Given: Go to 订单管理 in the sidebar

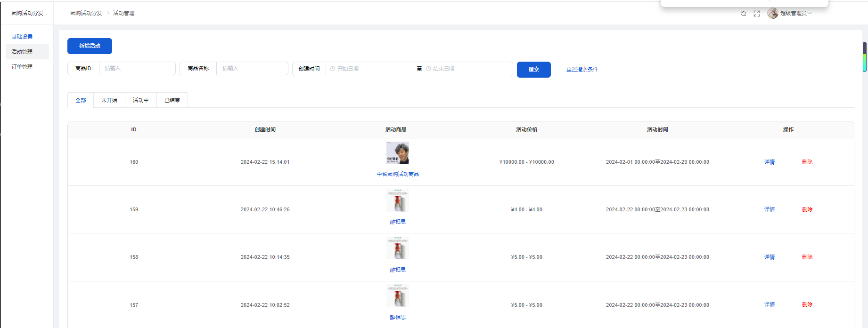Looking at the screenshot, I should 22,67.
